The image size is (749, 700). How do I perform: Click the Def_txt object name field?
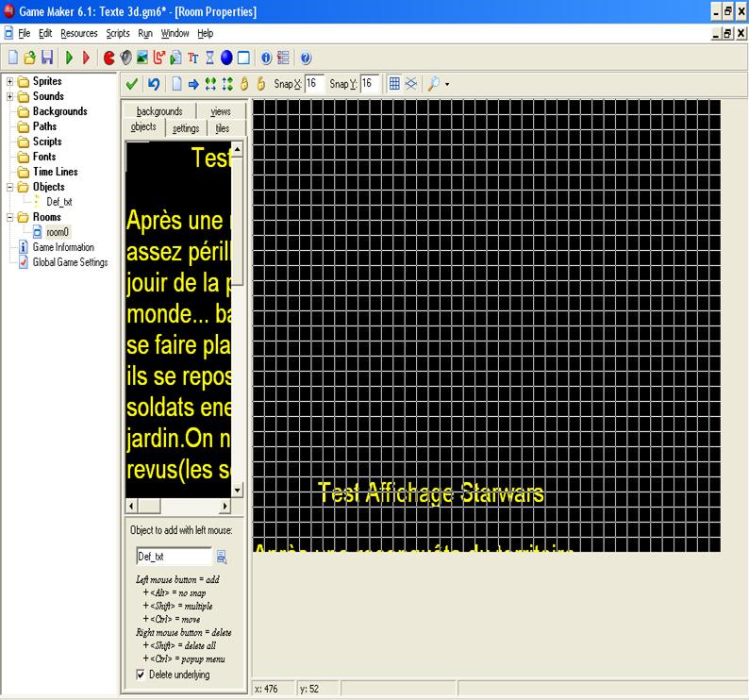(174, 557)
